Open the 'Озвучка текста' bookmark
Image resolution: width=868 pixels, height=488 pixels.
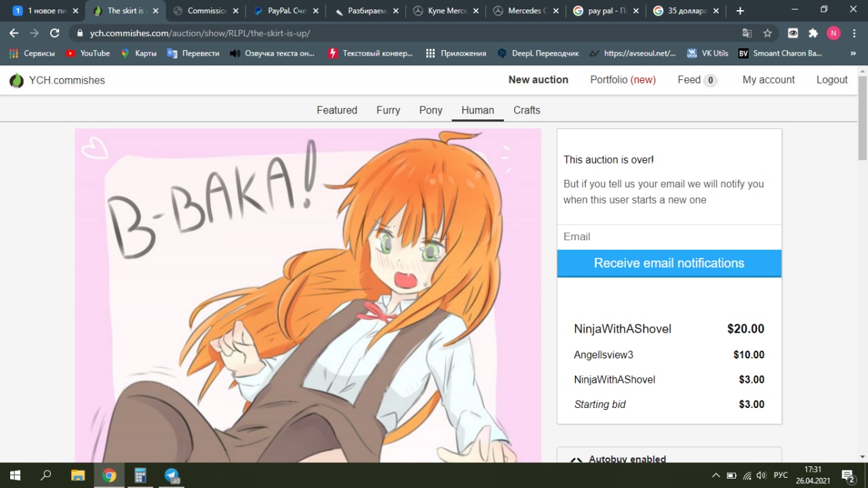[273, 53]
